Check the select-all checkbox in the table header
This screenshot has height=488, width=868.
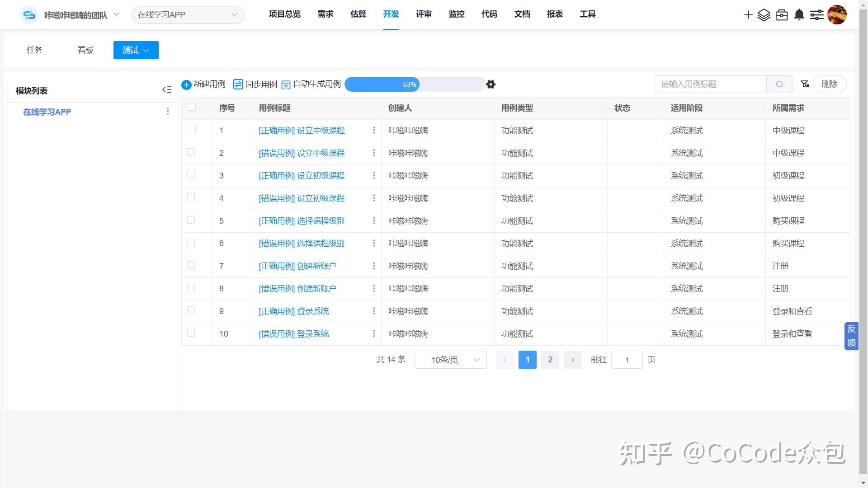click(x=191, y=107)
